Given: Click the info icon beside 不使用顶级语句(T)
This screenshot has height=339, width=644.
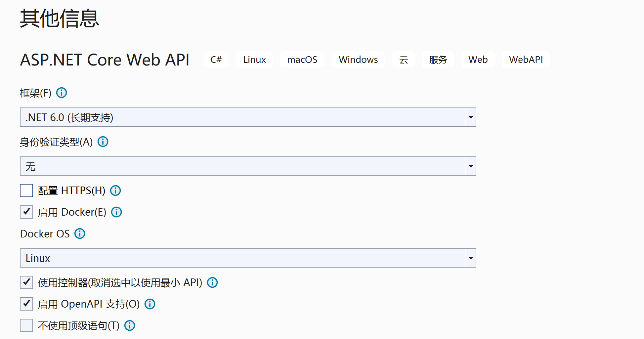Looking at the screenshot, I should (130, 325).
